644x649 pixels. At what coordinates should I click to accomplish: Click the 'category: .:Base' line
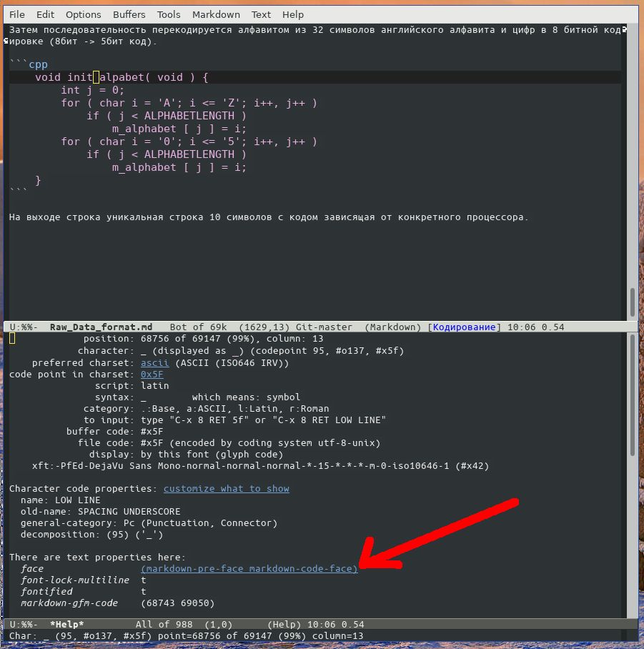[x=206, y=409]
